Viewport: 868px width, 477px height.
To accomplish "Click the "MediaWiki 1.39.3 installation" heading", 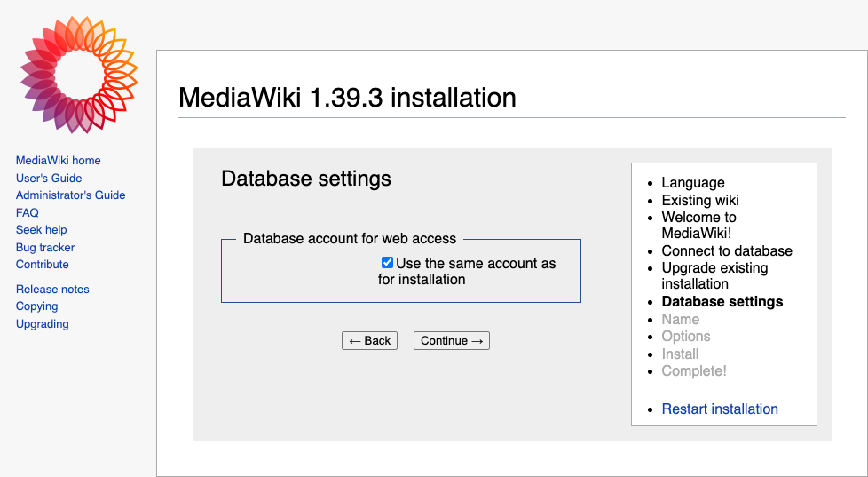I will coord(347,98).
